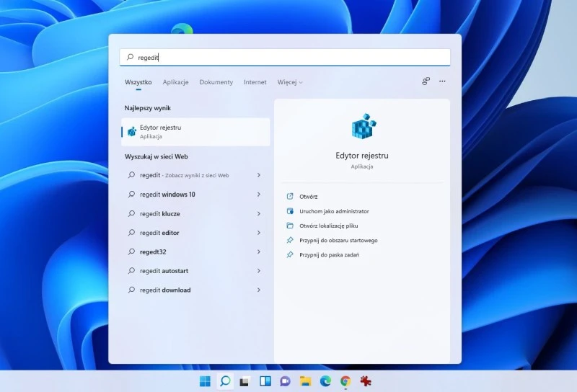Open Task View from the taskbar
The image size is (577, 392).
(x=245, y=382)
